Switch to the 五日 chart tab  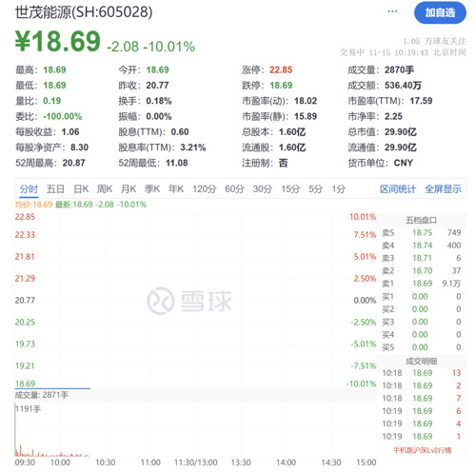[x=55, y=189]
